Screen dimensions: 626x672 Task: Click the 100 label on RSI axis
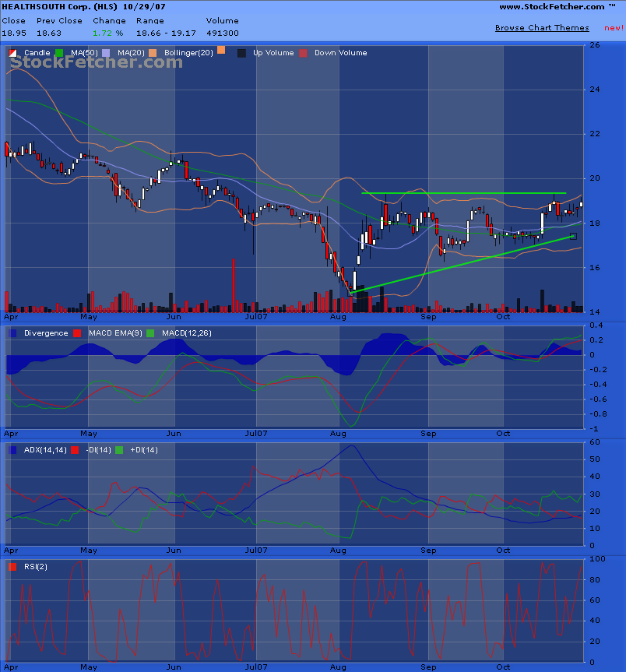pyautogui.click(x=597, y=559)
